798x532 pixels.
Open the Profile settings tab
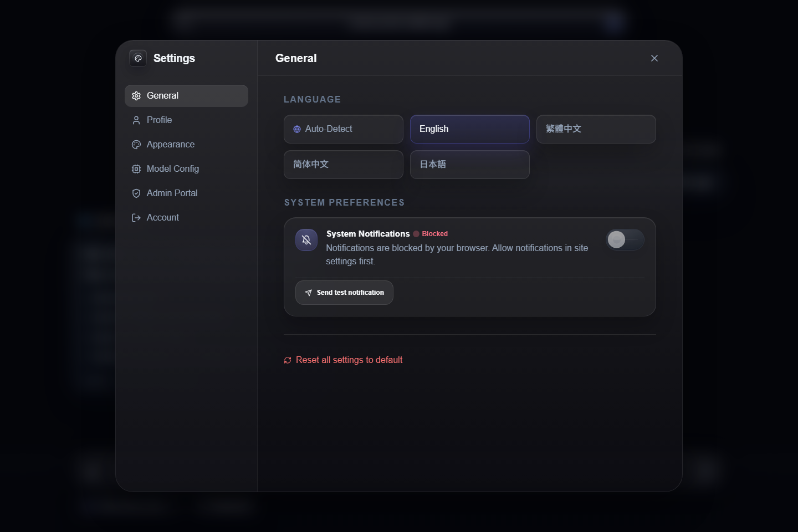tap(186, 120)
